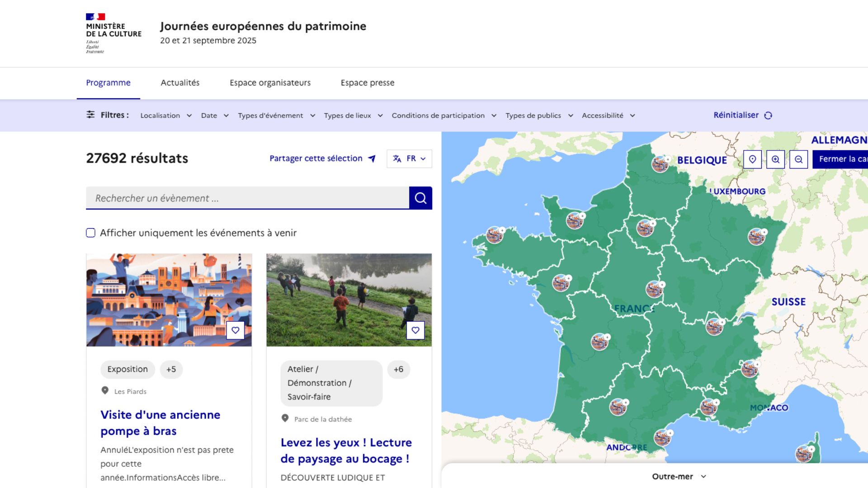Viewport: 868px width, 488px height.
Task: Click the map locate-me pin icon
Action: [x=752, y=159]
